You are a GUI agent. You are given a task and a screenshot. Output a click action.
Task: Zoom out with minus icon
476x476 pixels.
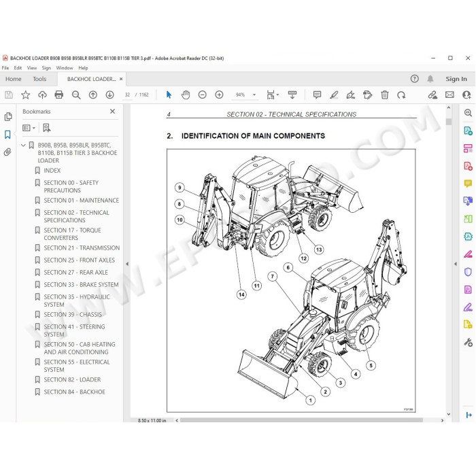pyautogui.click(x=202, y=95)
